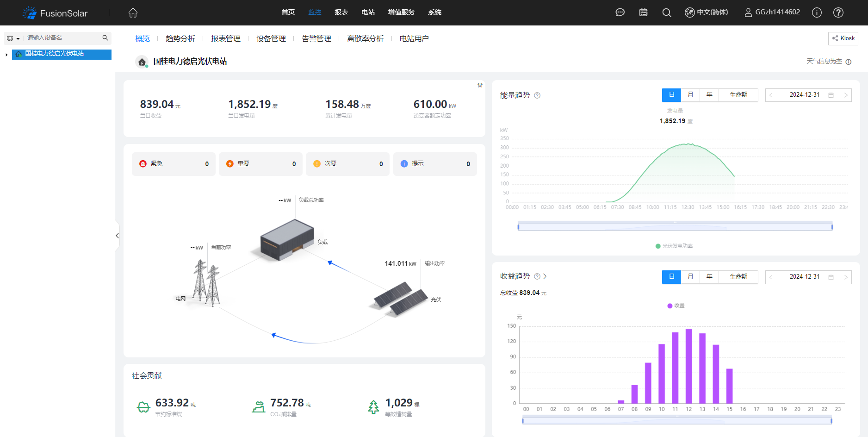Open the 紧急 alarm count card
This screenshot has width=868, height=437.
(174, 164)
